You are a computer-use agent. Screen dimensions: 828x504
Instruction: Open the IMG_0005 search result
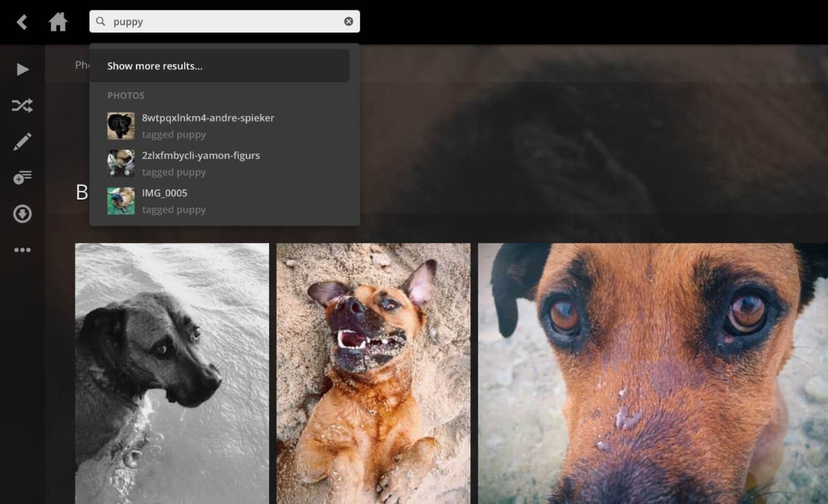tap(164, 193)
